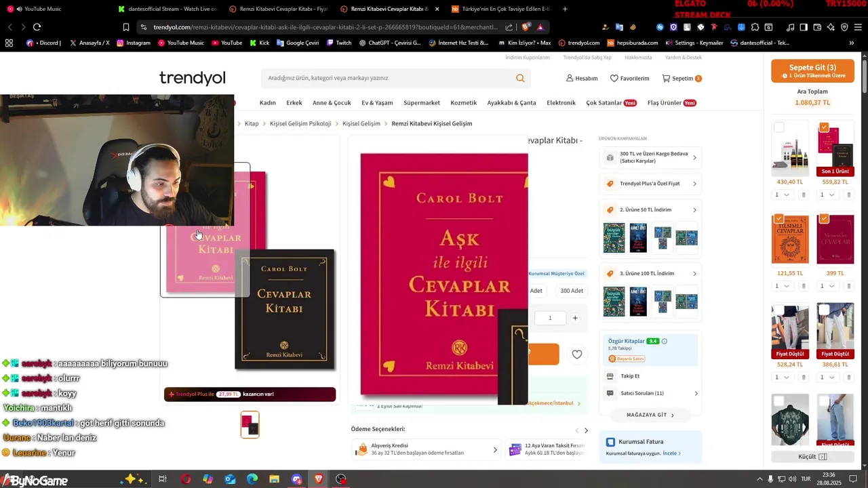Select the 300 Adet quantity option
This screenshot has height=488, width=868.
click(x=572, y=291)
